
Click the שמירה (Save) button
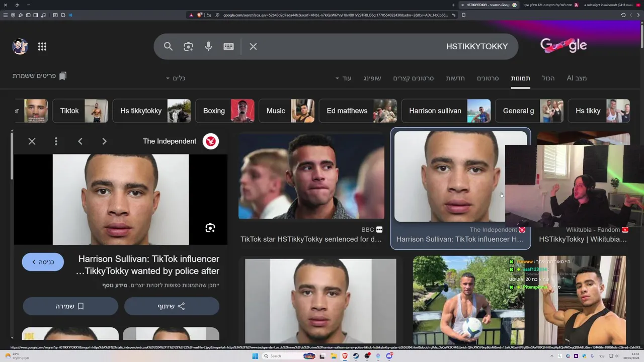(70, 306)
